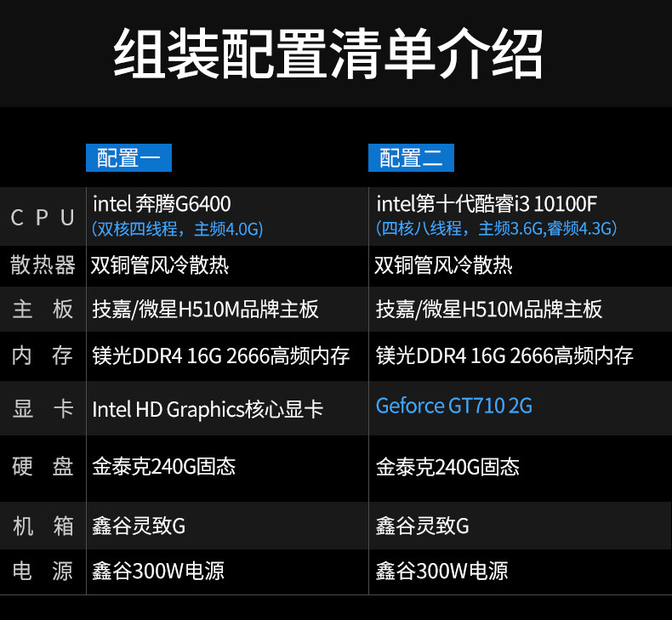Click 金泰克240G固态 in 配置一 column

[163, 466]
